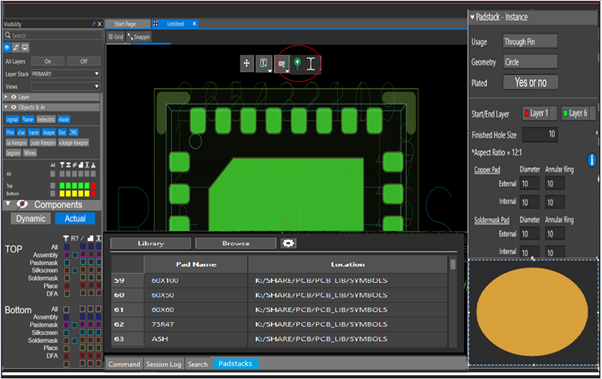The width and height of the screenshot is (602, 379).
Task: Open the Snapping toolbar option
Action: coord(139,37)
